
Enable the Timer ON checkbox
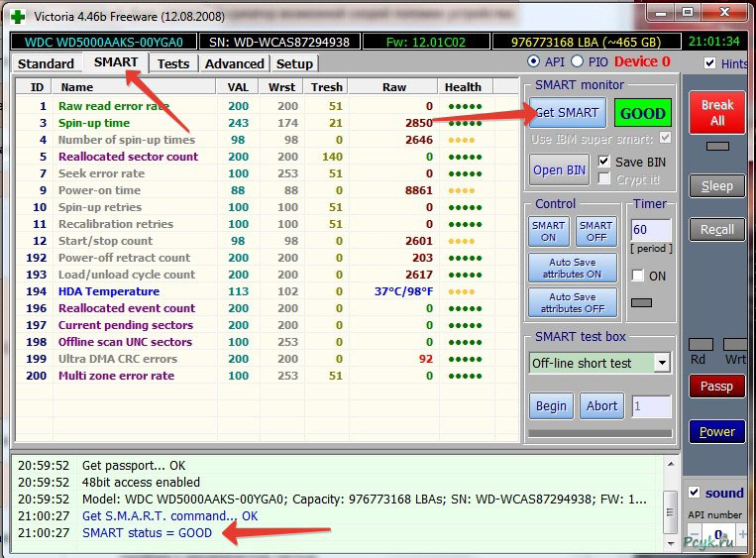coord(638,276)
